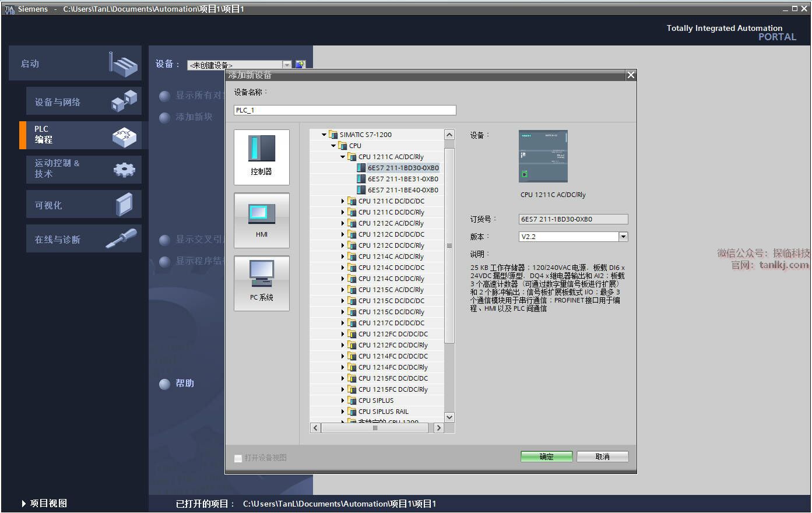
Task: Collapse the CPU tree node
Action: pyautogui.click(x=333, y=146)
